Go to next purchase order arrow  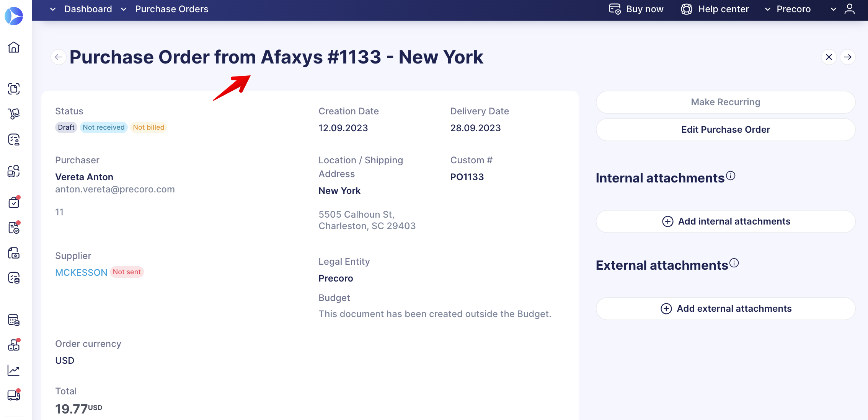[x=848, y=57]
